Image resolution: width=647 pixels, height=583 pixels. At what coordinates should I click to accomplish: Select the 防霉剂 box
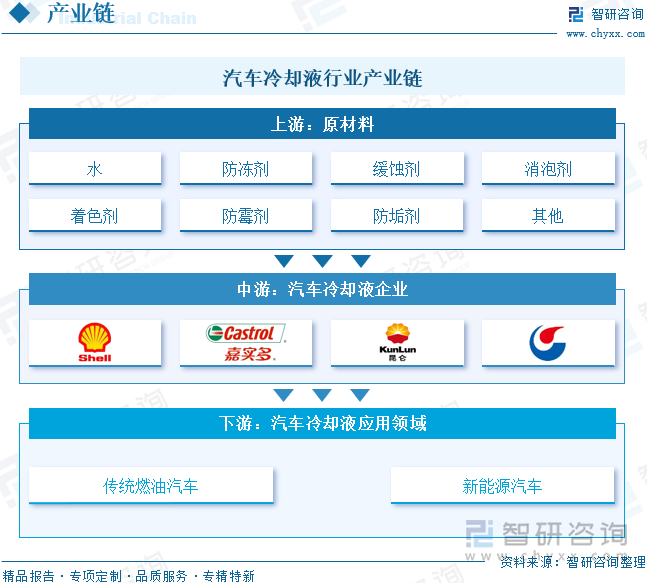click(246, 215)
